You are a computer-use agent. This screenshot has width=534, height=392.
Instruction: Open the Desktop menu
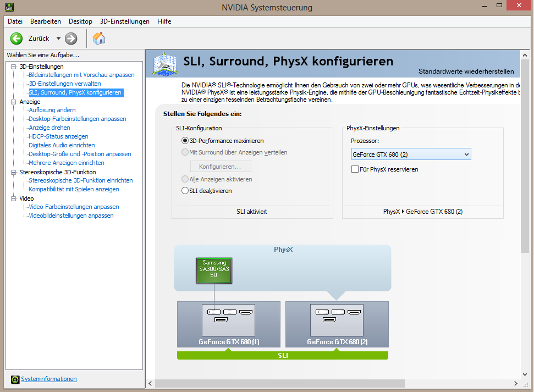pyautogui.click(x=80, y=21)
